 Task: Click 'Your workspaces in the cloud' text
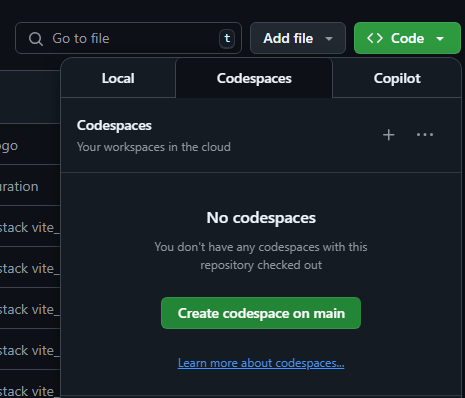pos(154,147)
